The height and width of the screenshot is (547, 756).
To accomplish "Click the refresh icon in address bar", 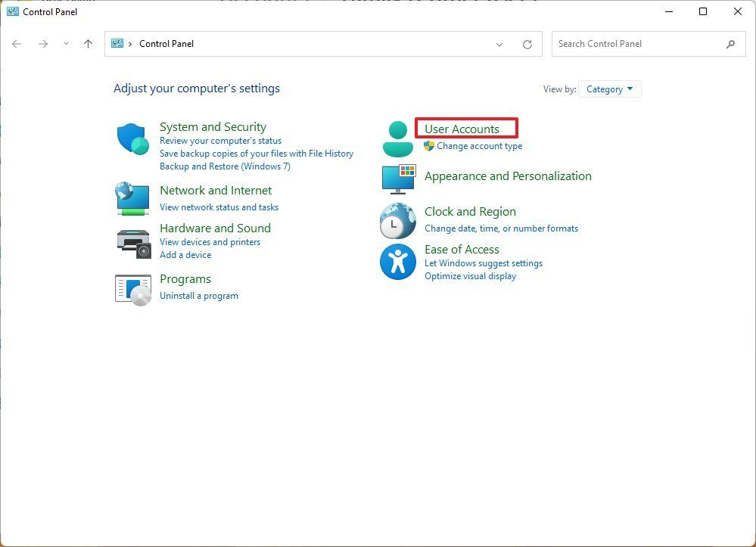I will point(527,44).
